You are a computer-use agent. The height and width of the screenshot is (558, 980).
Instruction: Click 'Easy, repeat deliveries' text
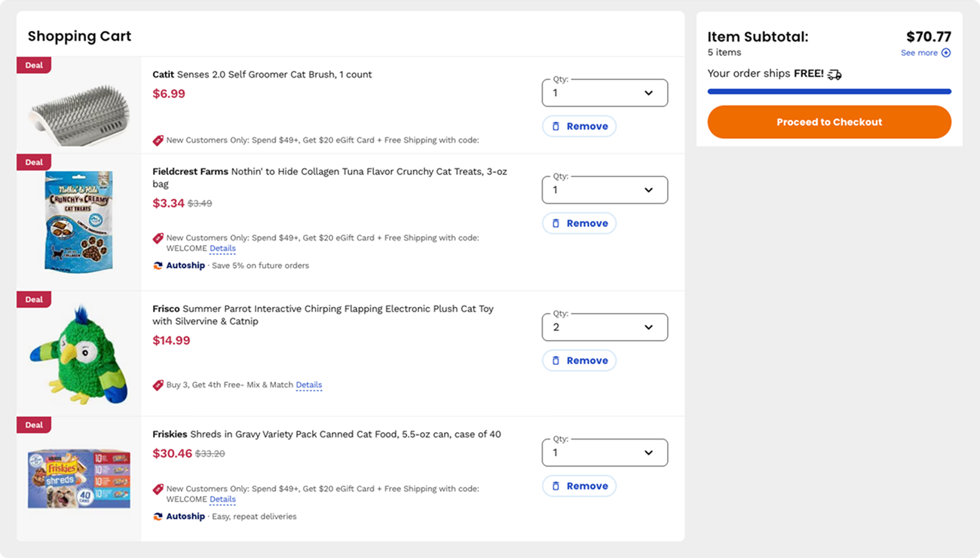pos(254,517)
